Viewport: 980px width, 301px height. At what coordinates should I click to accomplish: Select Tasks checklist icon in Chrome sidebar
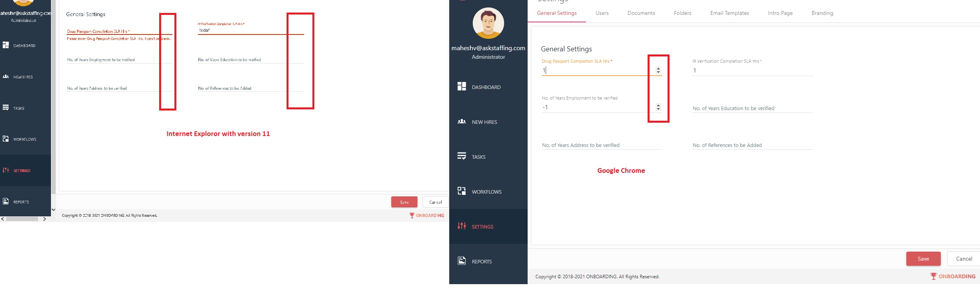click(x=462, y=156)
